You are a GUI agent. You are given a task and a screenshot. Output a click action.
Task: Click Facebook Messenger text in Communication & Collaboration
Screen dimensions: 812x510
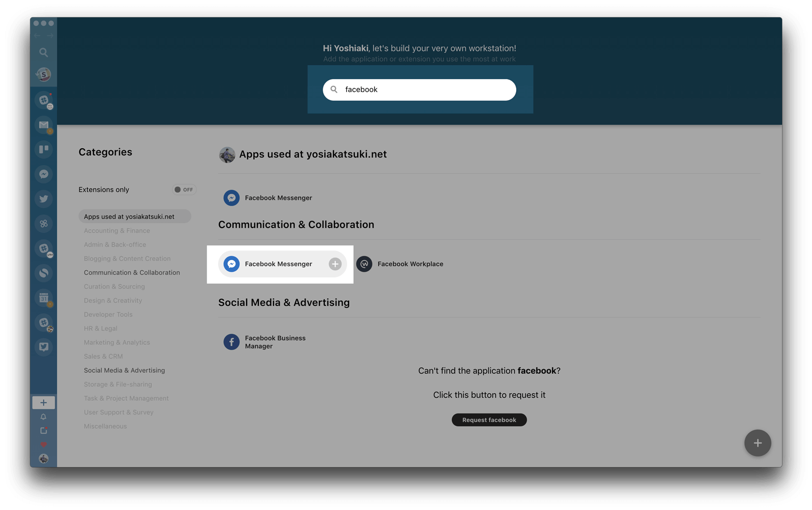click(278, 264)
